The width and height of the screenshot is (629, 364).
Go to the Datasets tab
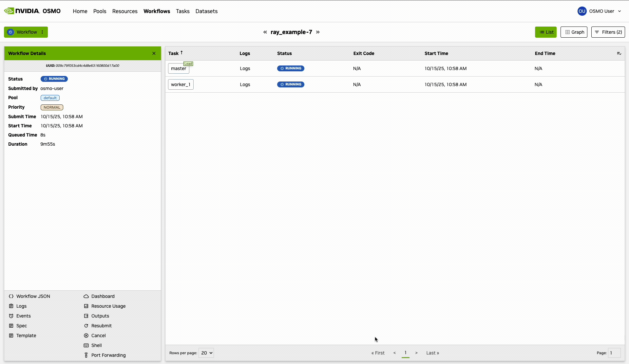coord(206,11)
